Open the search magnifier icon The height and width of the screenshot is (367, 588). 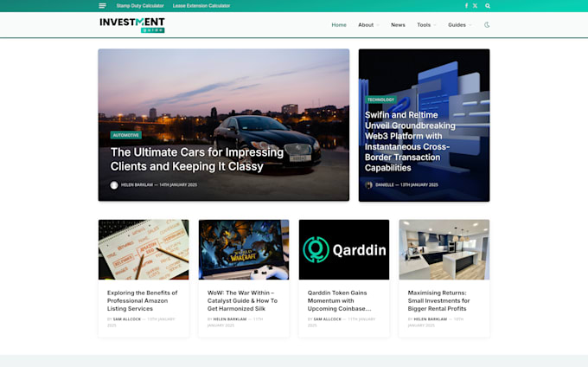(488, 6)
